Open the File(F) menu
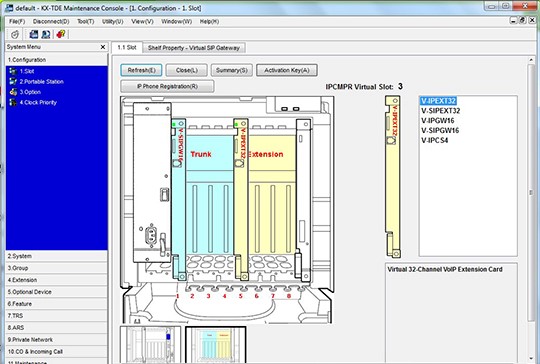The width and height of the screenshot is (540, 364). coord(17,21)
